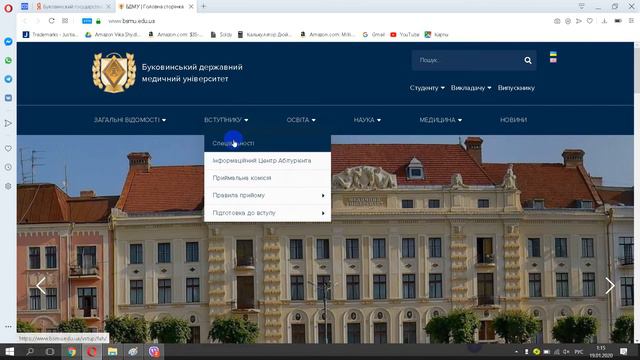Reload the current page

[51, 21]
